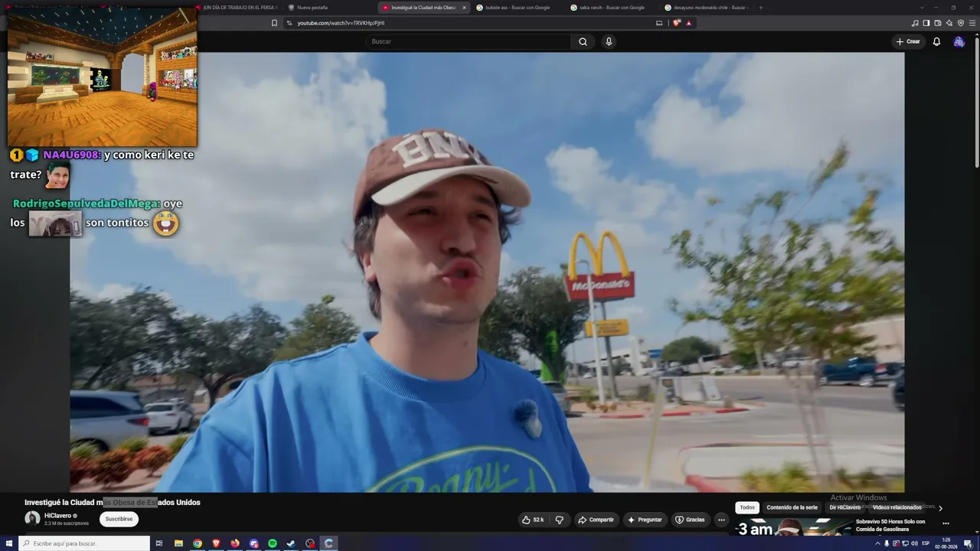Bookmark this page with the bookmark icon
Screen dimensions: 980x551
point(274,23)
